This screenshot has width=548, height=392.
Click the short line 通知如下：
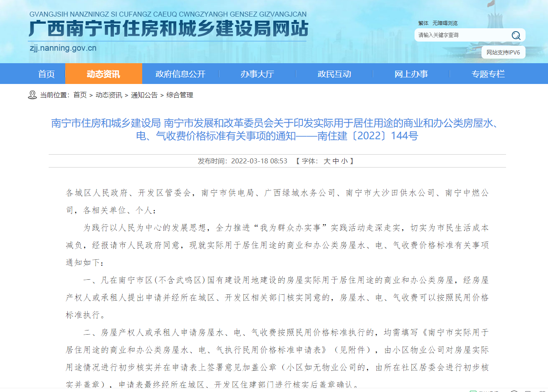[85, 263]
